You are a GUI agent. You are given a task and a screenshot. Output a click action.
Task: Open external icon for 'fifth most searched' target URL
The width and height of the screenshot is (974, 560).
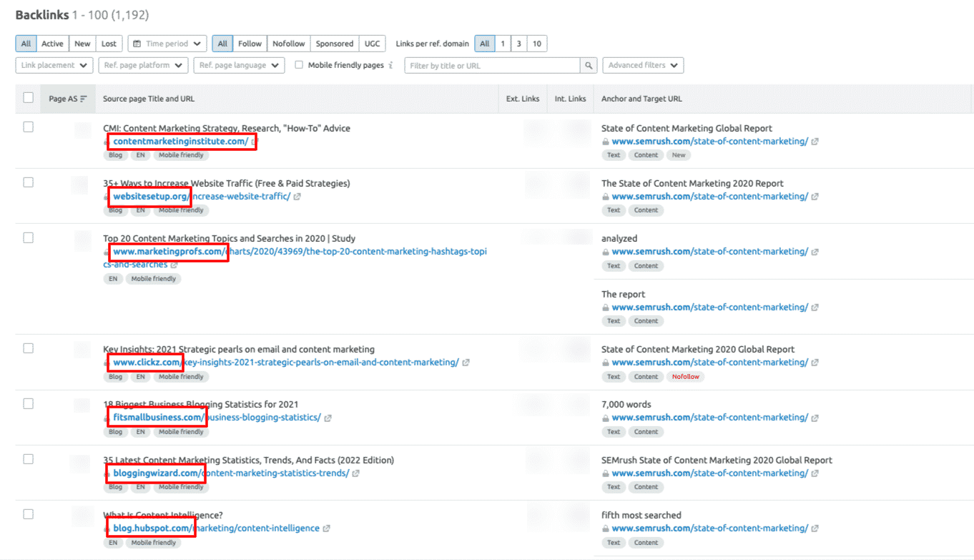pyautogui.click(x=815, y=529)
